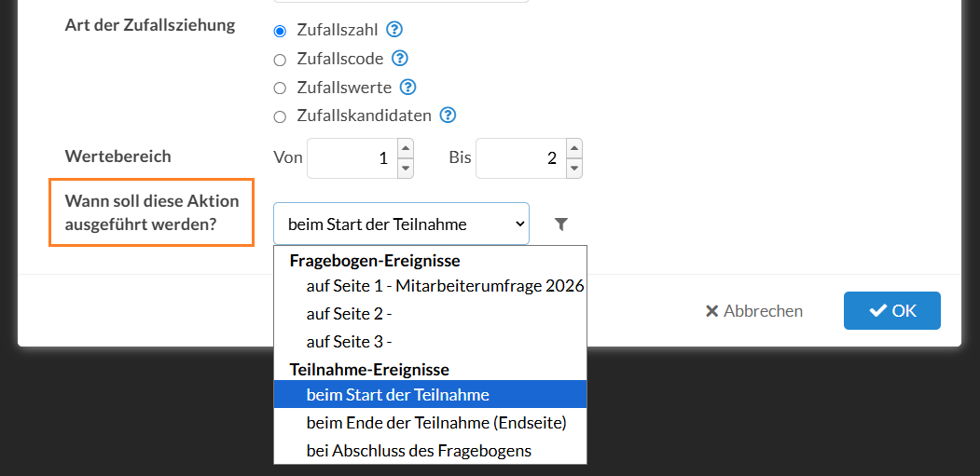Screen dimensions: 980x476
Task: Click the 'Wertebereich' label
Action: pyautogui.click(x=117, y=156)
